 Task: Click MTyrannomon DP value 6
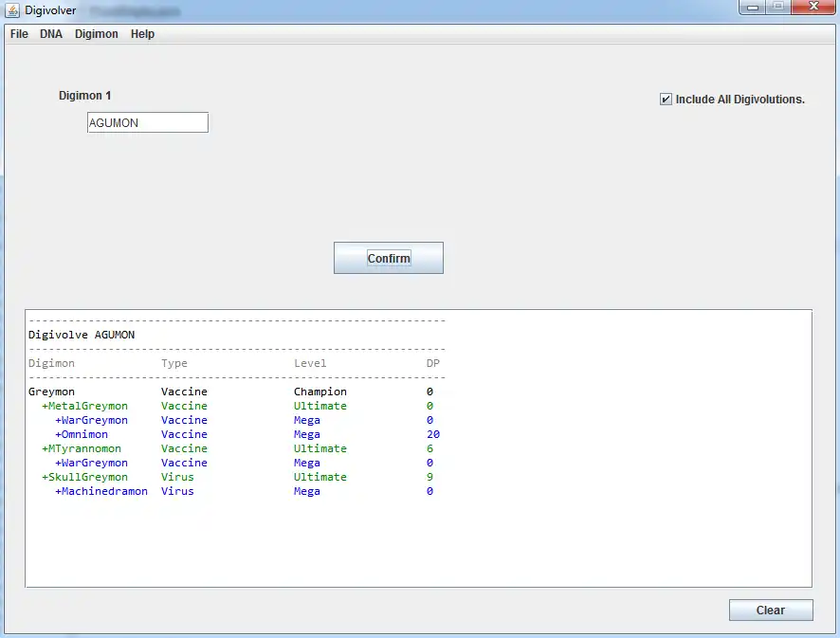(x=429, y=449)
